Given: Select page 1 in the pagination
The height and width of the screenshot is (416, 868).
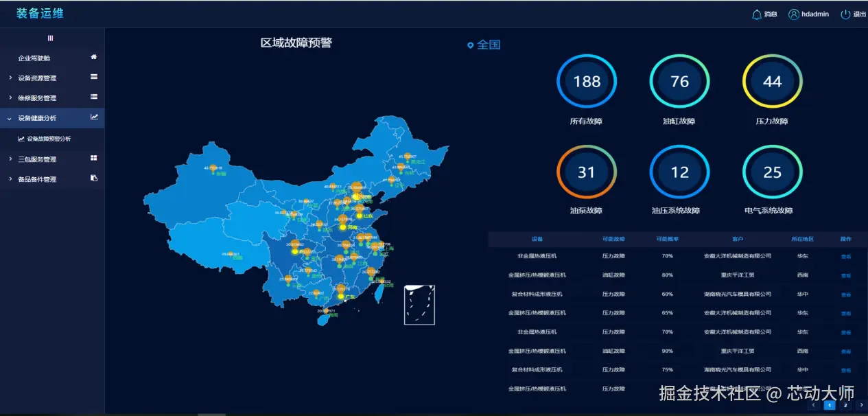Looking at the screenshot, I should click(829, 405).
